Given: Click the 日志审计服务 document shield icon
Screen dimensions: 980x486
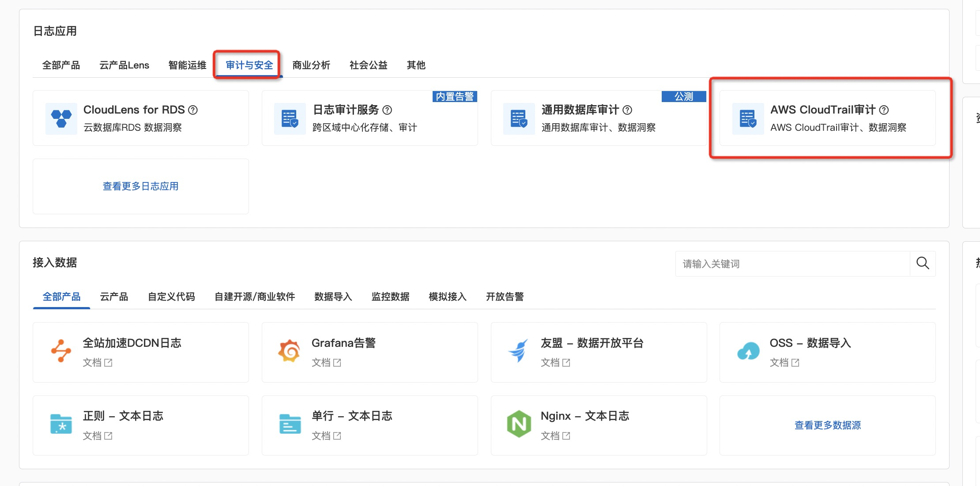Looking at the screenshot, I should tap(290, 118).
